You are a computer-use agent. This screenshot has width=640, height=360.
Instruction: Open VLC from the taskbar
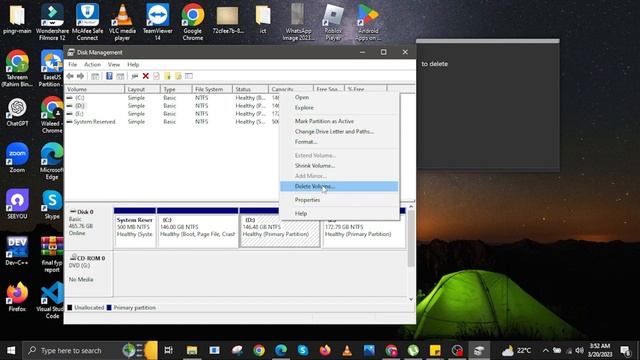(x=347, y=350)
